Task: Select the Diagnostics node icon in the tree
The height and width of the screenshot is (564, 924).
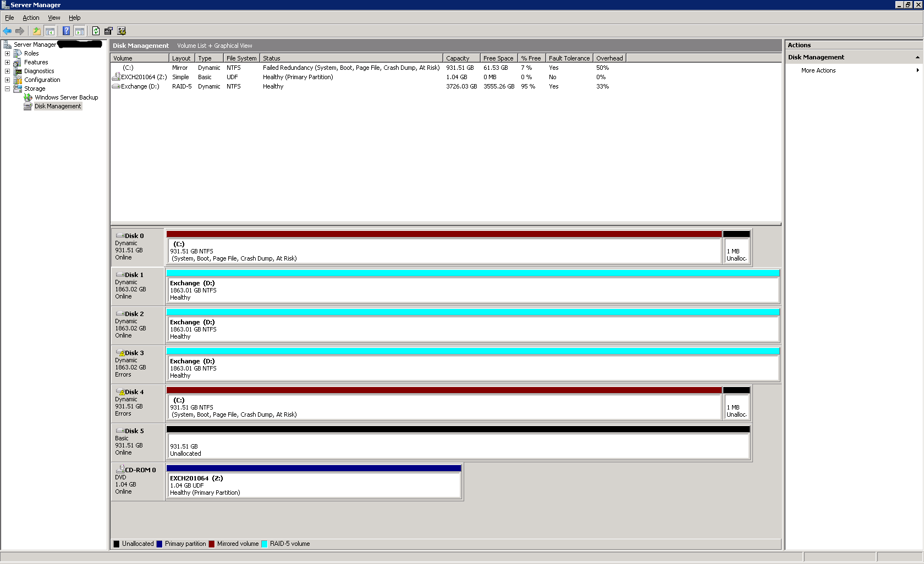Action: (18, 71)
